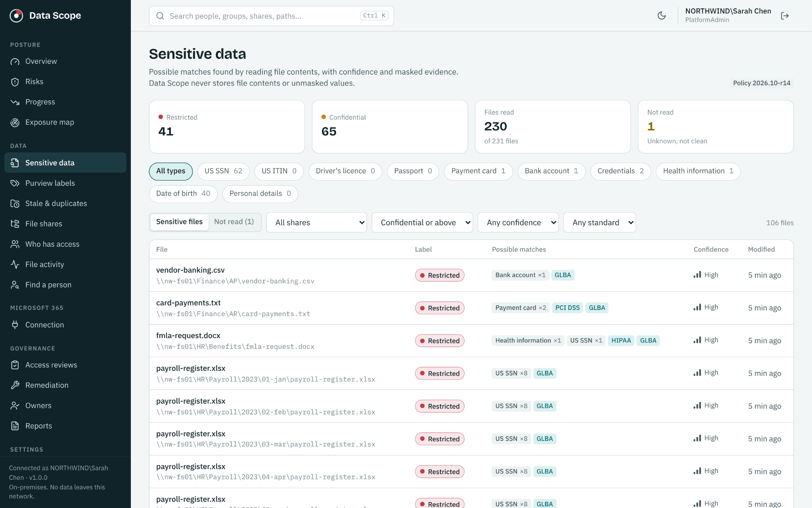Image resolution: width=812 pixels, height=508 pixels.
Task: Filter by Health information chip
Action: pos(698,171)
